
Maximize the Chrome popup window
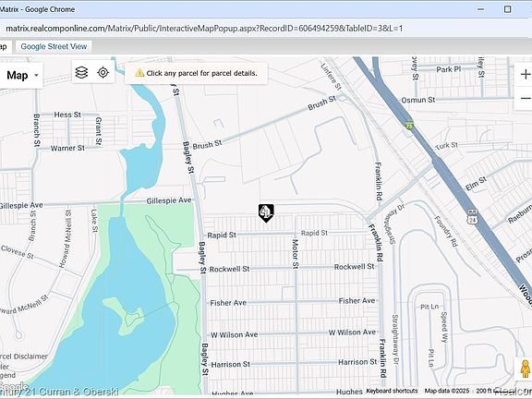pos(507,9)
